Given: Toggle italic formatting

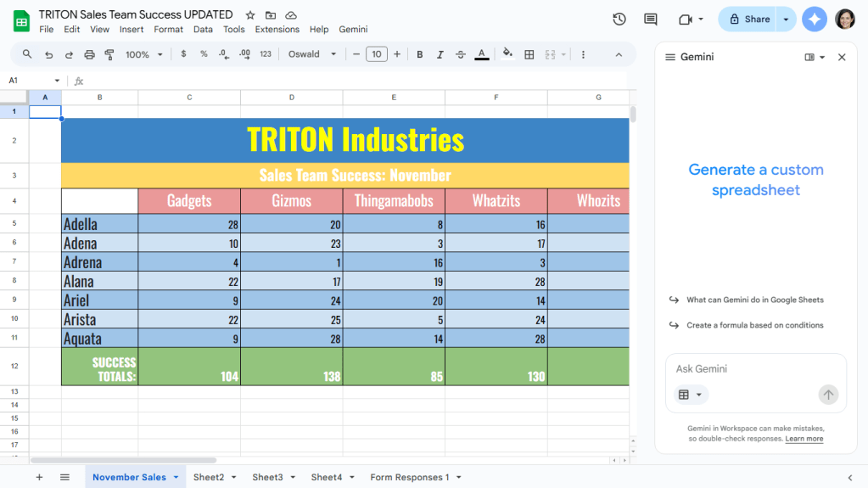Looking at the screenshot, I should click(440, 54).
